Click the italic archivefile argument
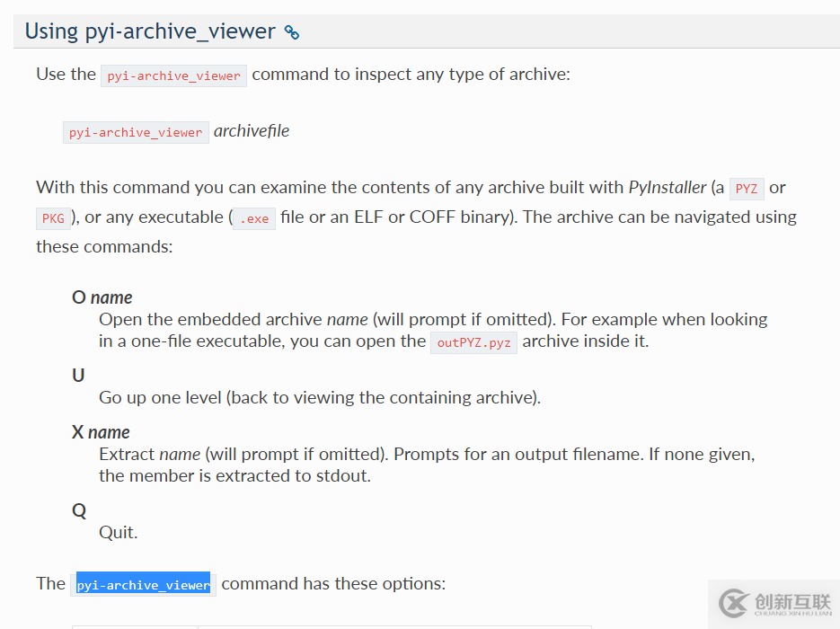This screenshot has width=840, height=629. coord(252,131)
